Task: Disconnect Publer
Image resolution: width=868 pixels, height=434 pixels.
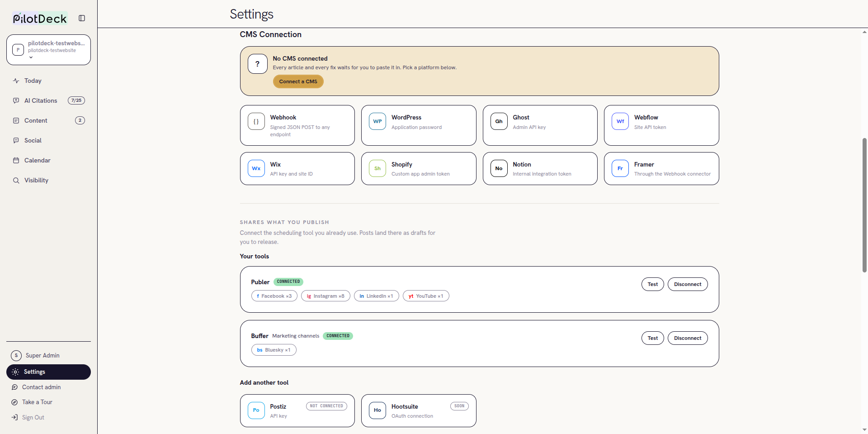Action: pos(688,284)
